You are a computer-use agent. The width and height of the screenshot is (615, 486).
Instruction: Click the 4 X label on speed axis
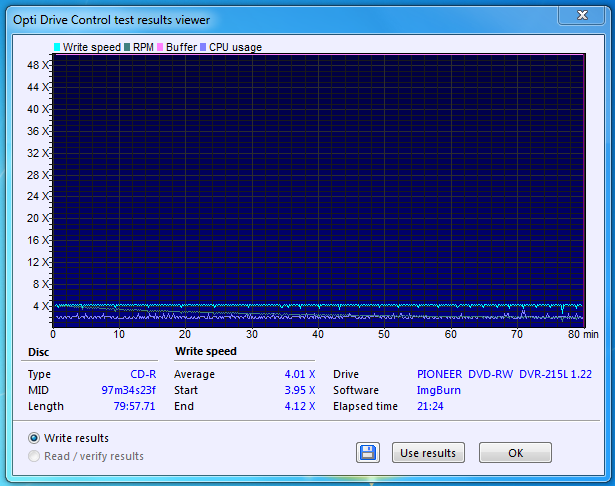tap(42, 306)
